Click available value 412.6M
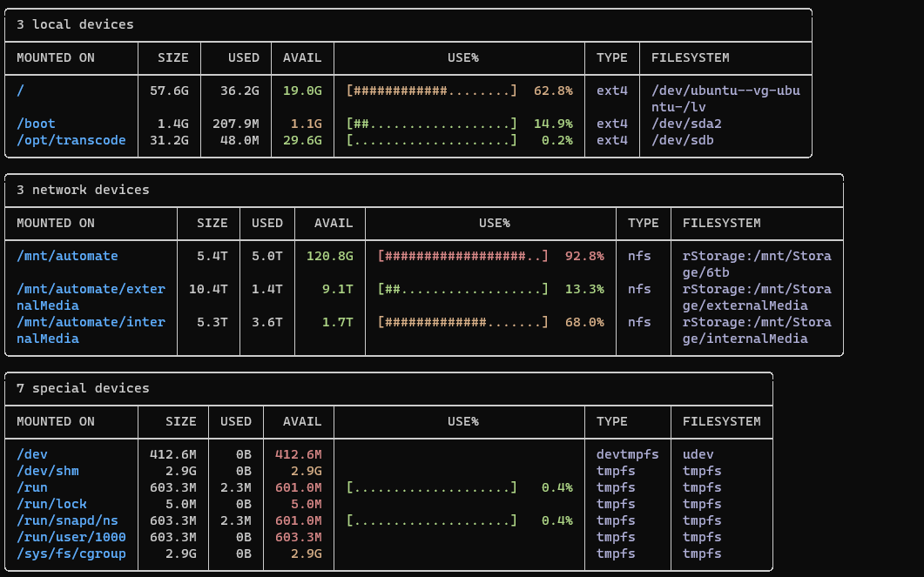This screenshot has height=577, width=924. tap(299, 454)
